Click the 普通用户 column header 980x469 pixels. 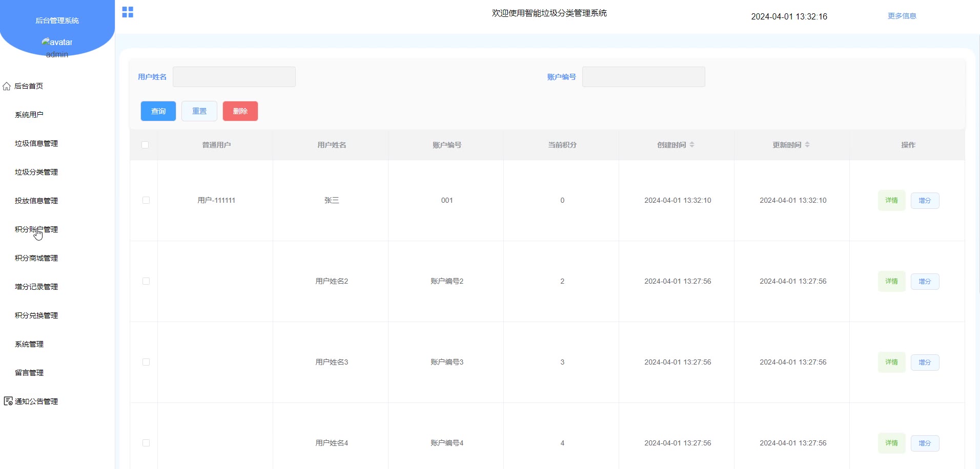tap(216, 145)
